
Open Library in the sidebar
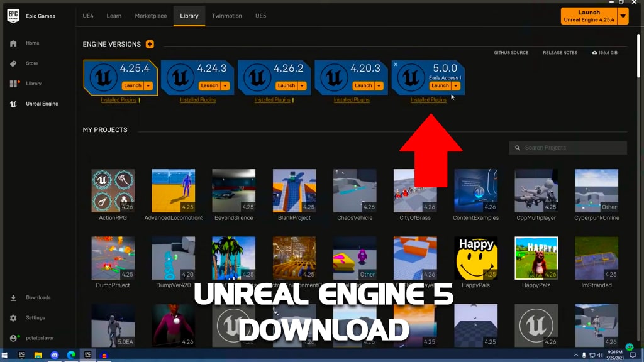(x=34, y=84)
